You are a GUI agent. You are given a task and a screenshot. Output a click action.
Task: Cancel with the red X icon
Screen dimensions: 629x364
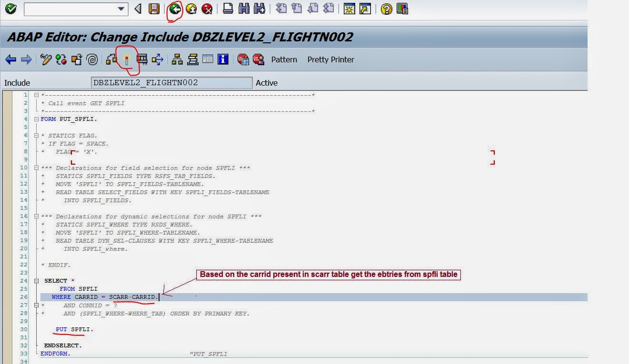pyautogui.click(x=207, y=9)
